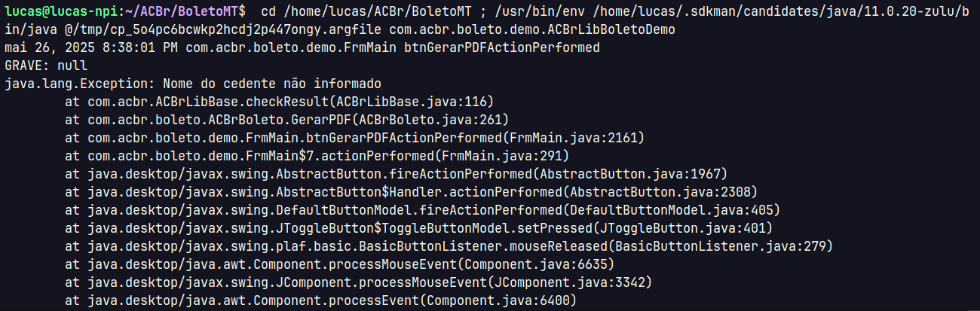The height and width of the screenshot is (311, 980).
Task: Click the 'GRAVE: null' log line
Action: tap(46, 66)
